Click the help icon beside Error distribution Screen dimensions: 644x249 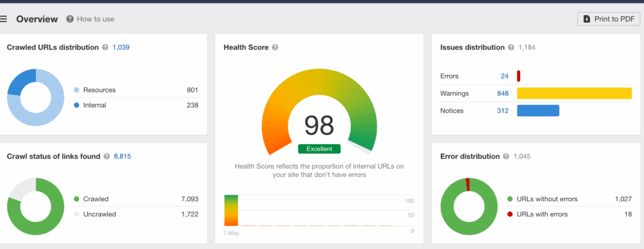pos(506,156)
